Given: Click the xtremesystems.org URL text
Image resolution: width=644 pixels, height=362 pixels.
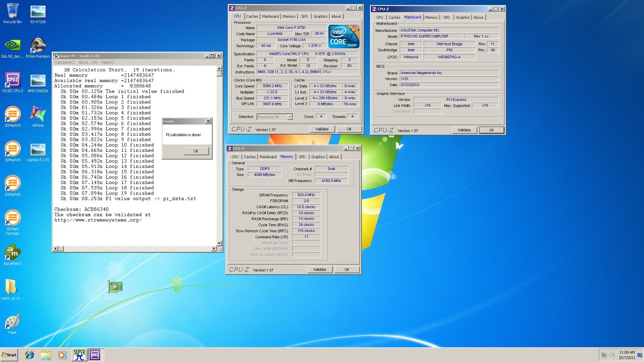Looking at the screenshot, I should [x=98, y=220].
